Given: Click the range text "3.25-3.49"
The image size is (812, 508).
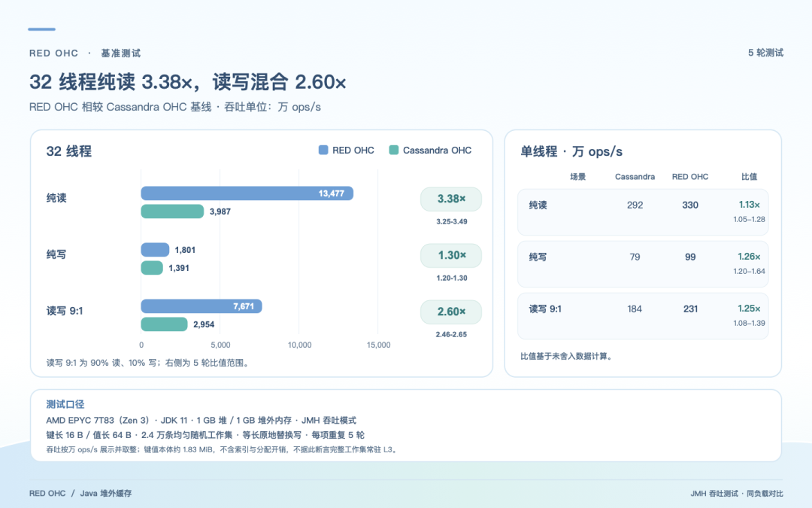Looking at the screenshot, I should [452, 222].
